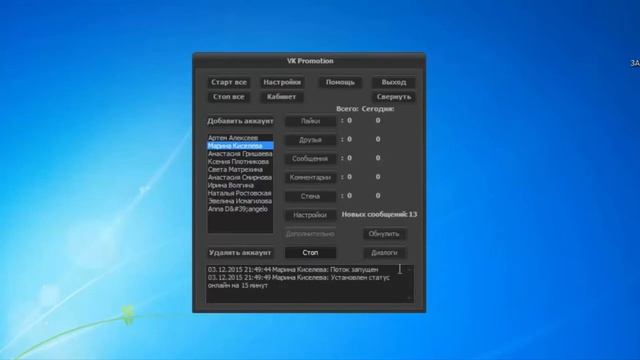The image size is (640, 360).
Task: Stop the thread with Стоп button
Action: point(310,253)
